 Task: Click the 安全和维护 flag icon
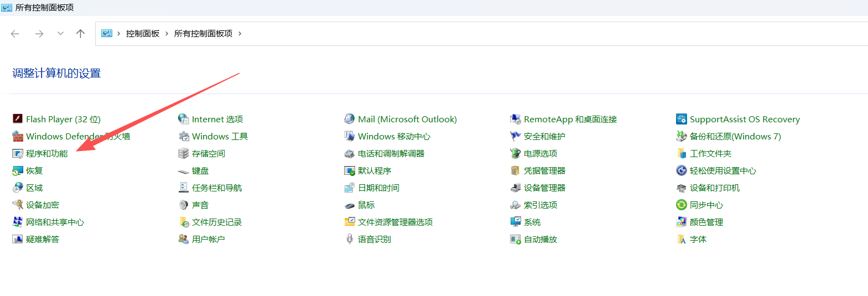coord(516,136)
